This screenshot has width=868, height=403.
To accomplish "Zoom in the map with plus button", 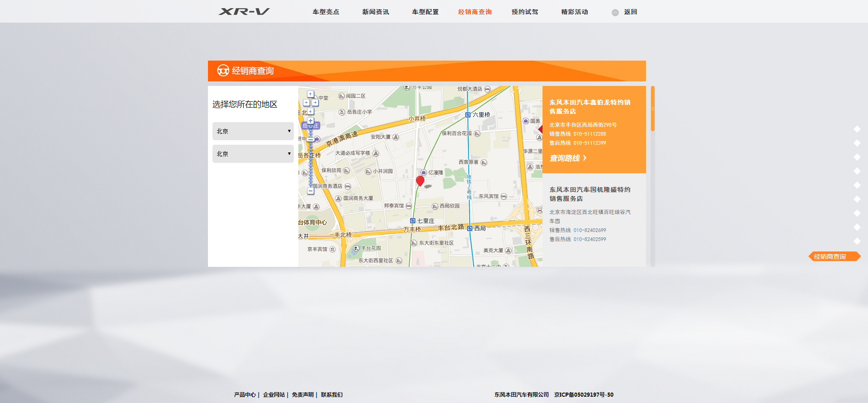I will point(311,121).
